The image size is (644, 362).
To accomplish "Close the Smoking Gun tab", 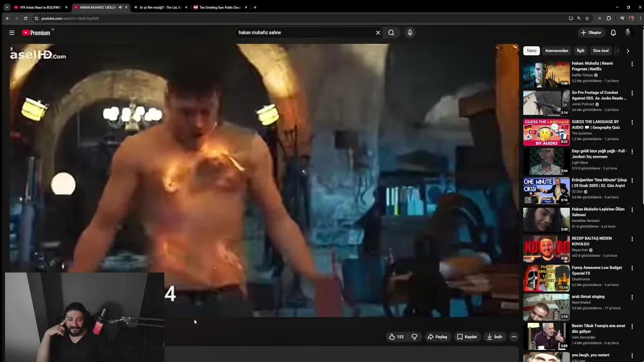I will [x=246, y=8].
